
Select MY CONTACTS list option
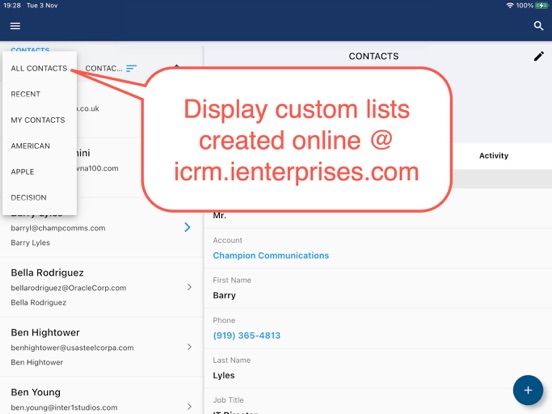pyautogui.click(x=38, y=120)
